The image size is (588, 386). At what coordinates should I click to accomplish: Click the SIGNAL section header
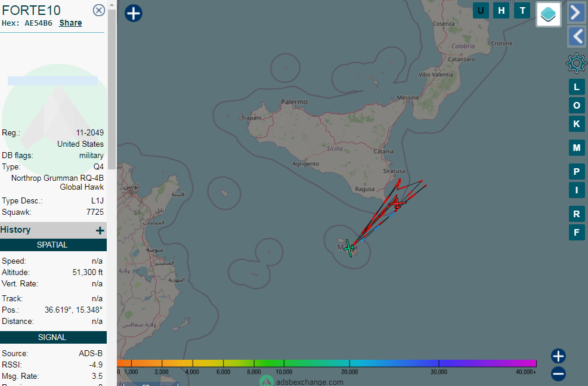[53, 337]
